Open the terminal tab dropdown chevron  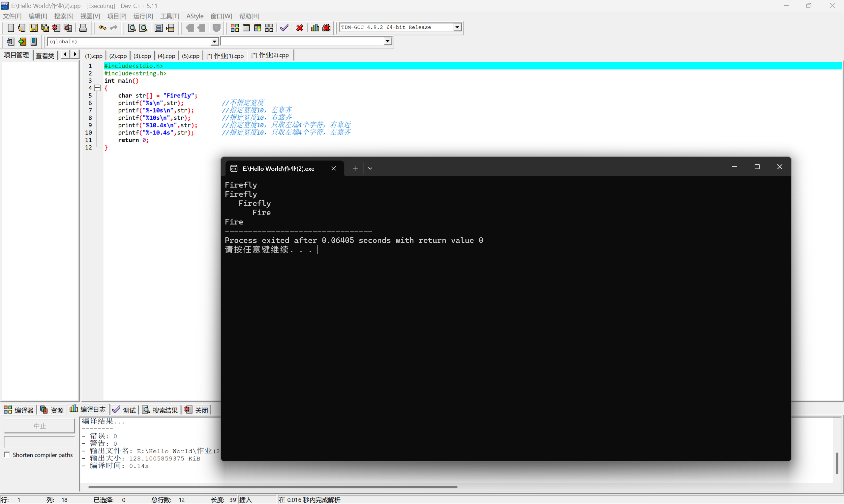tap(370, 168)
